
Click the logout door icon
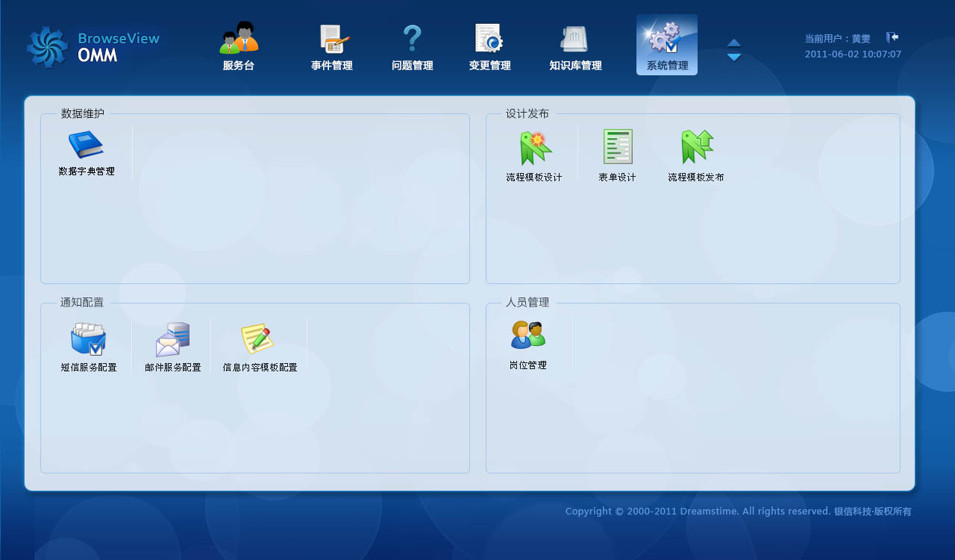click(x=891, y=35)
